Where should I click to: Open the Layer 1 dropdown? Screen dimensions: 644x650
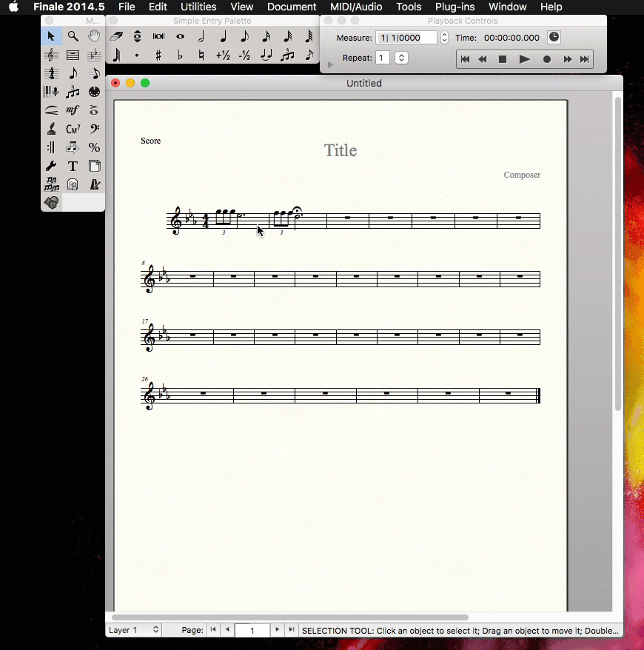[134, 630]
